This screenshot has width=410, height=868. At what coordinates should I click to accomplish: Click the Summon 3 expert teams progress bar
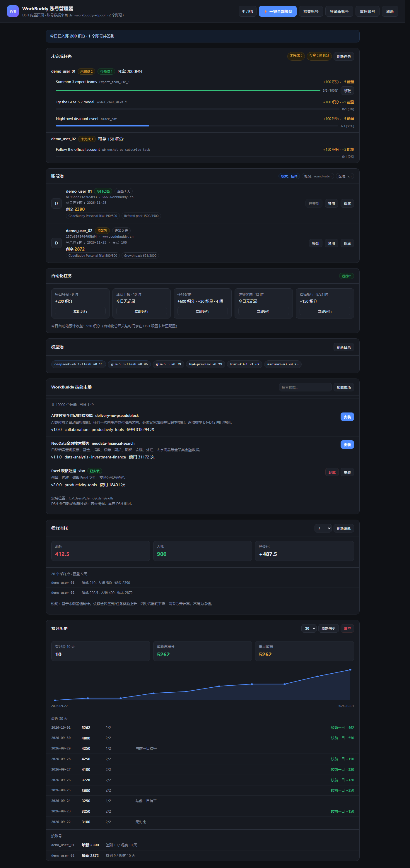(188, 91)
